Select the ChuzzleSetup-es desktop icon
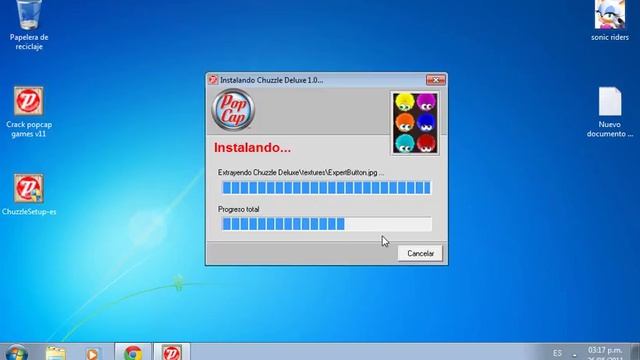Viewport: 640px width, 360px height. (29, 195)
